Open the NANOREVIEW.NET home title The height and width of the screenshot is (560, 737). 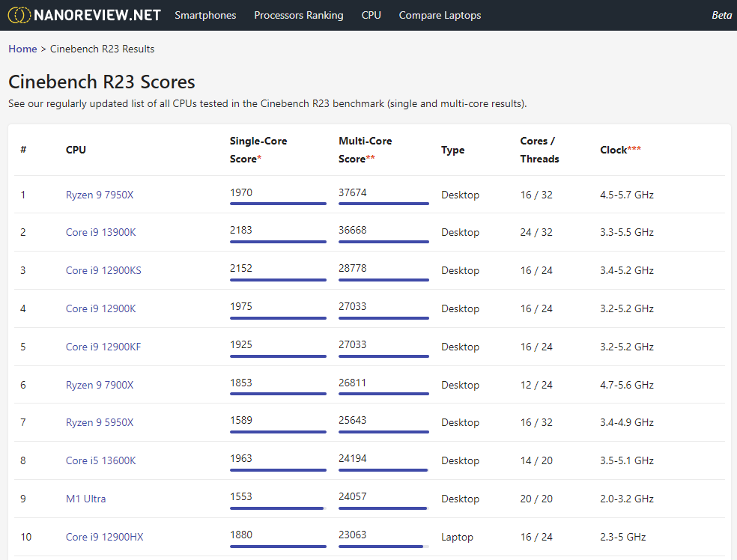97,15
